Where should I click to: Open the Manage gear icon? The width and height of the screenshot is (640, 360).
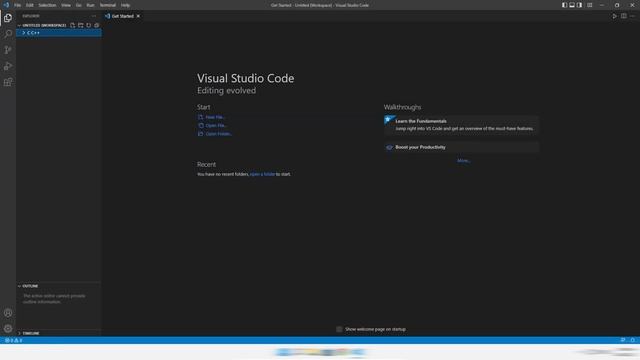coord(8,329)
